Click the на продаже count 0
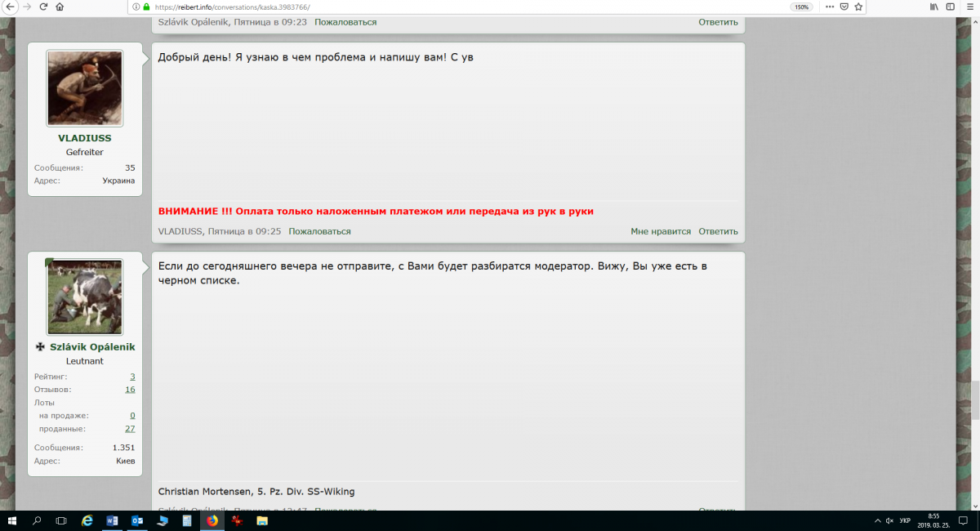Image resolution: width=980 pixels, height=531 pixels. tap(132, 416)
